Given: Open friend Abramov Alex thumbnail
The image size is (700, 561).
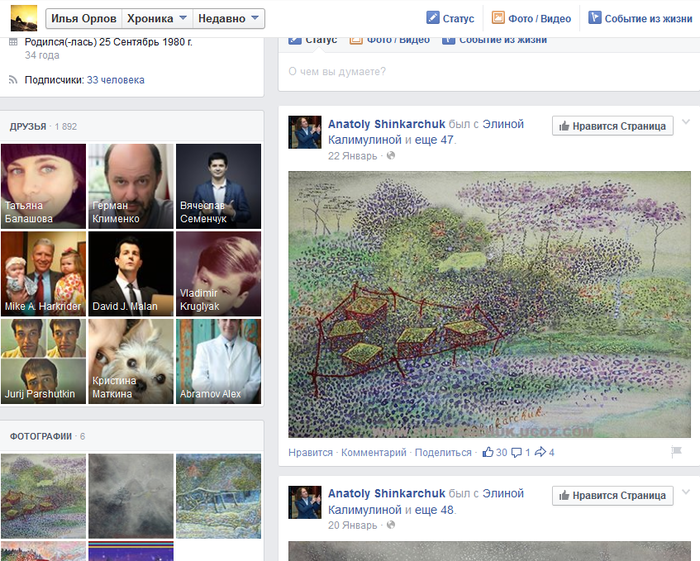Looking at the screenshot, I should click(x=218, y=361).
